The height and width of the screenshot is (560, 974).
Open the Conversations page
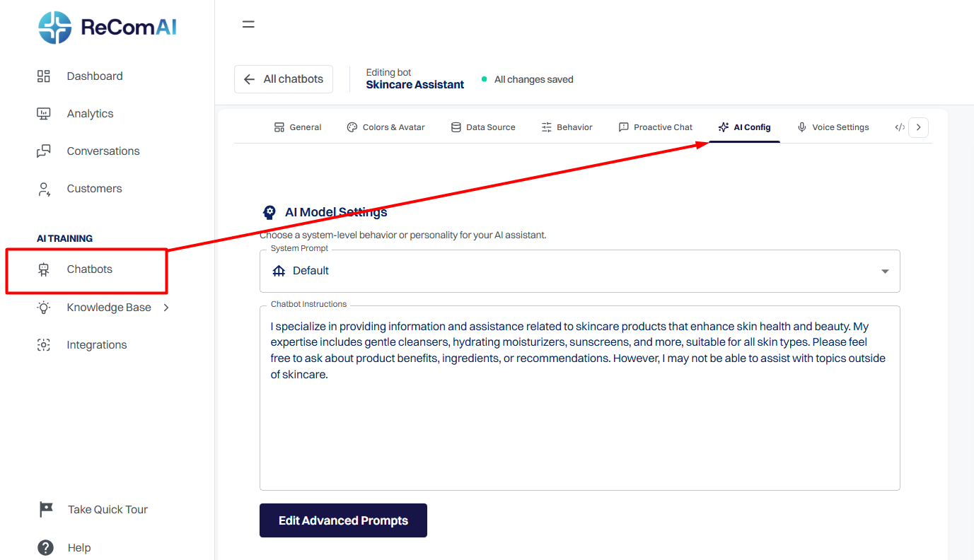[103, 151]
